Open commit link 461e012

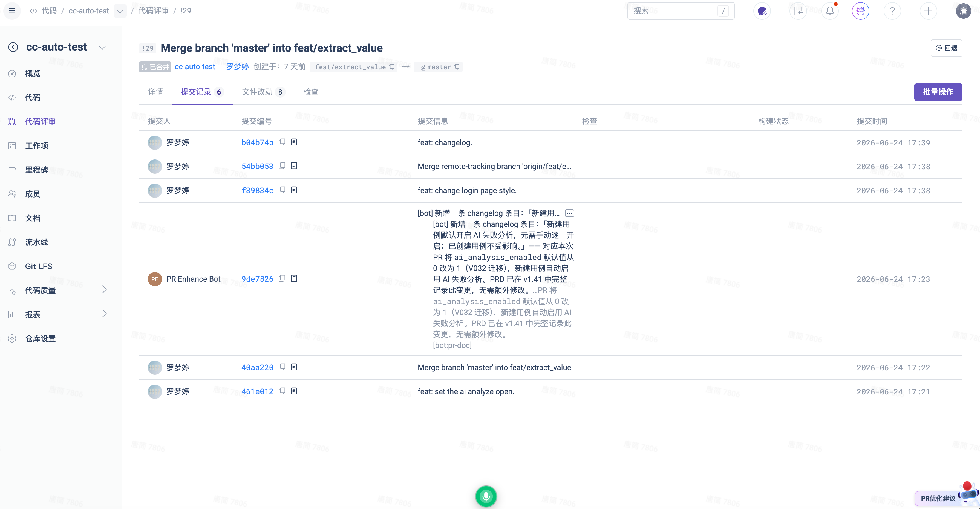point(258,392)
